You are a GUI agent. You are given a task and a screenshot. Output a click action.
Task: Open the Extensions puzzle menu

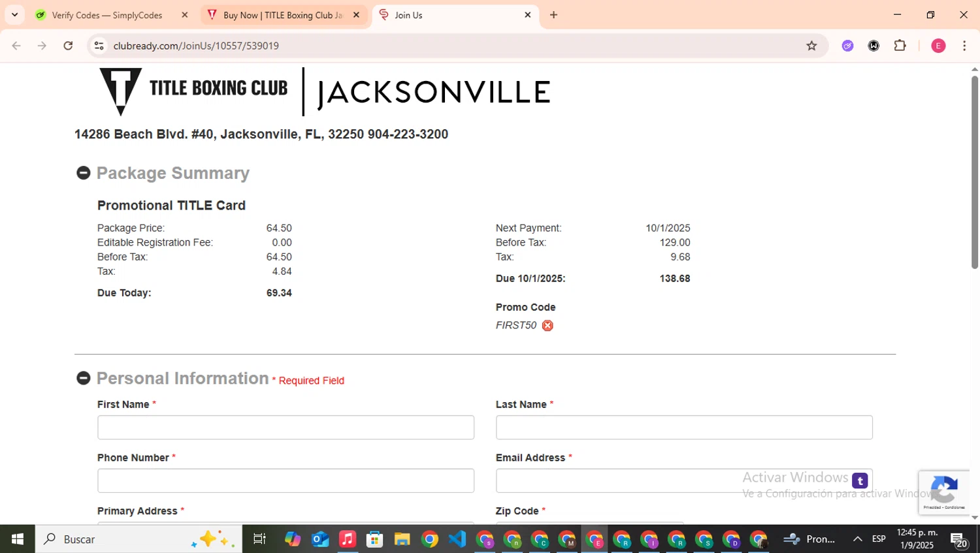(900, 46)
